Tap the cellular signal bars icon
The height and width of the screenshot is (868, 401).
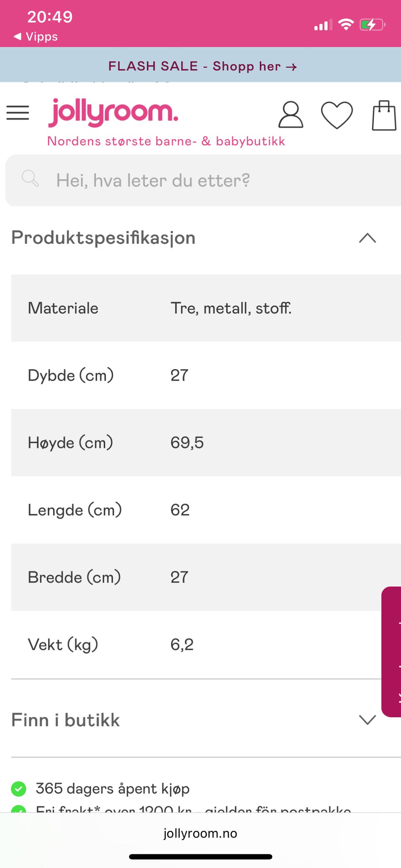323,25
